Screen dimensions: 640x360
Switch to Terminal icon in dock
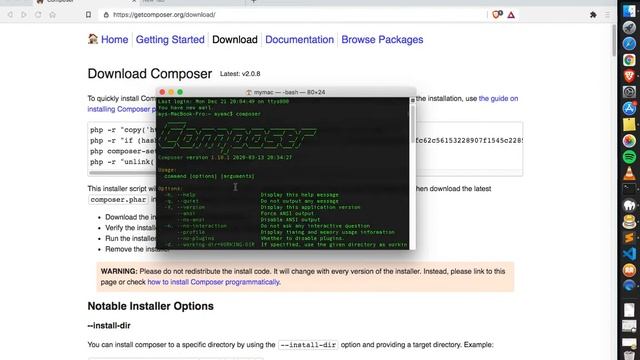[629, 189]
